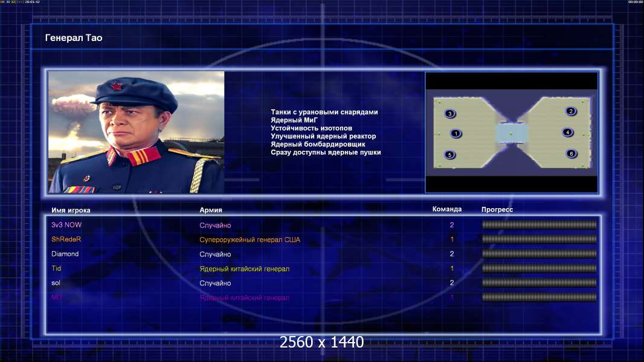Select player name 'ShRedeR'

pos(66,239)
